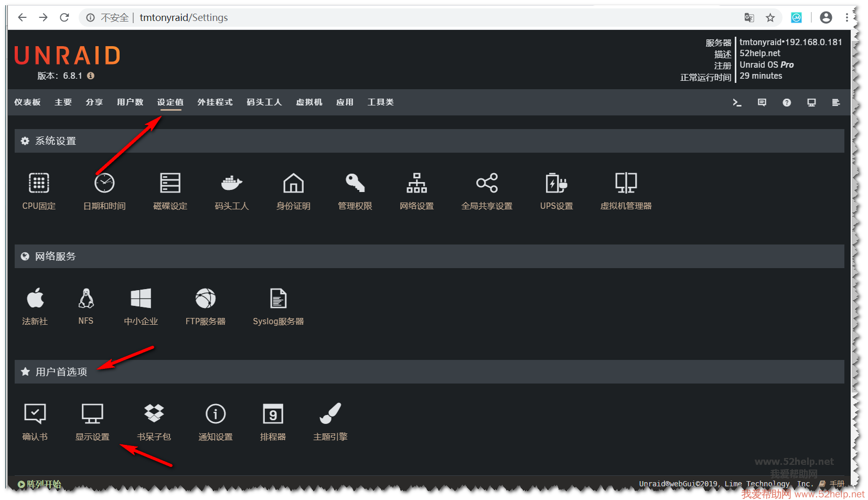Open 主题引擎 paintbrush icon
This screenshot has width=868, height=500.
tap(330, 414)
